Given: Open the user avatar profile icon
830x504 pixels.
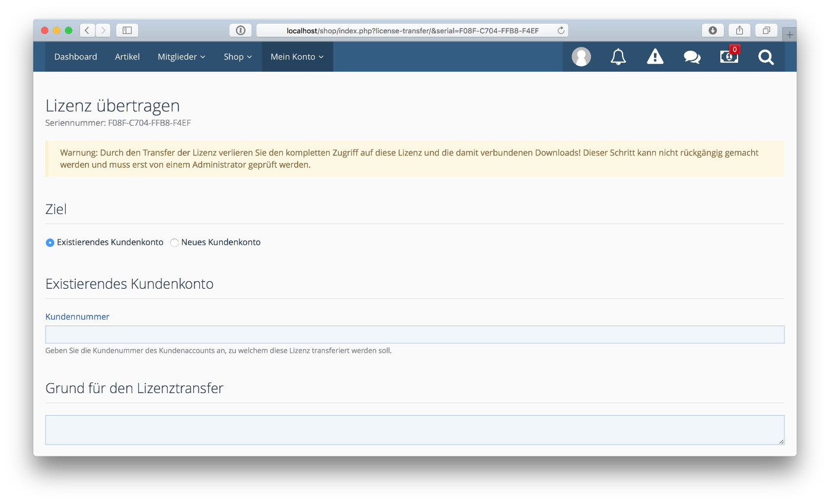Looking at the screenshot, I should click(x=581, y=57).
